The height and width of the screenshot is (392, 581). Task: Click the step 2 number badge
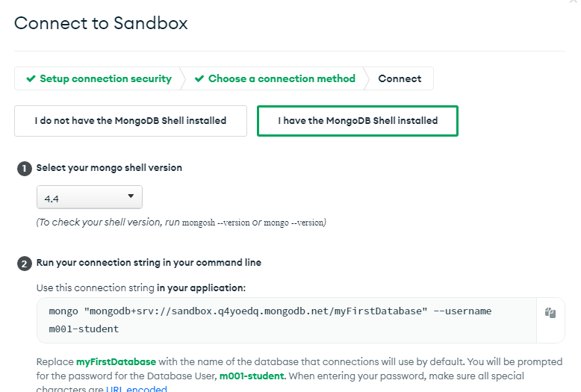tap(25, 264)
